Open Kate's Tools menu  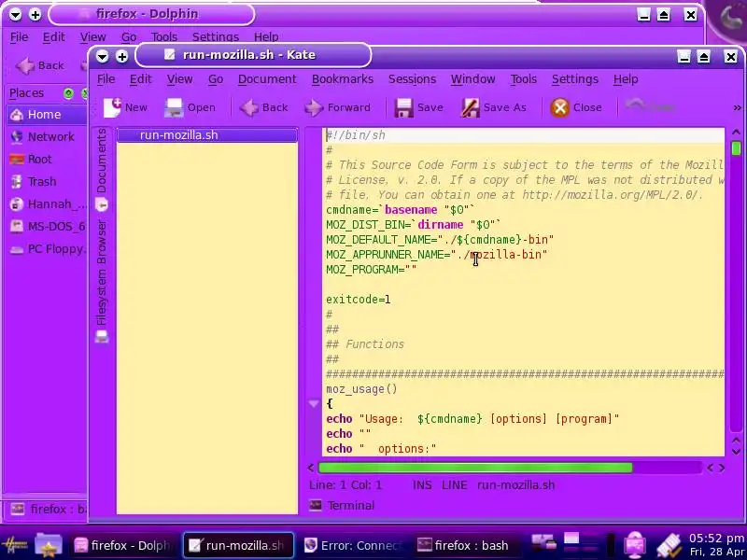click(524, 79)
